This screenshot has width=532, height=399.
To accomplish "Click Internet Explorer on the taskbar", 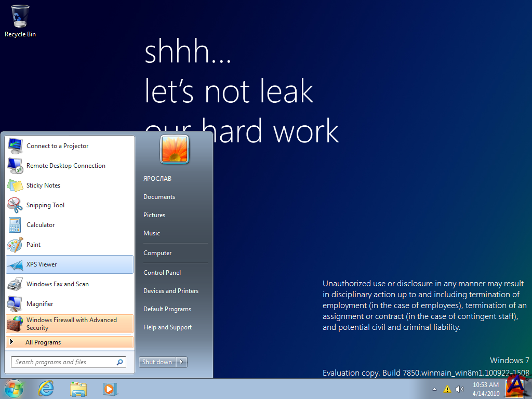I will [46, 389].
